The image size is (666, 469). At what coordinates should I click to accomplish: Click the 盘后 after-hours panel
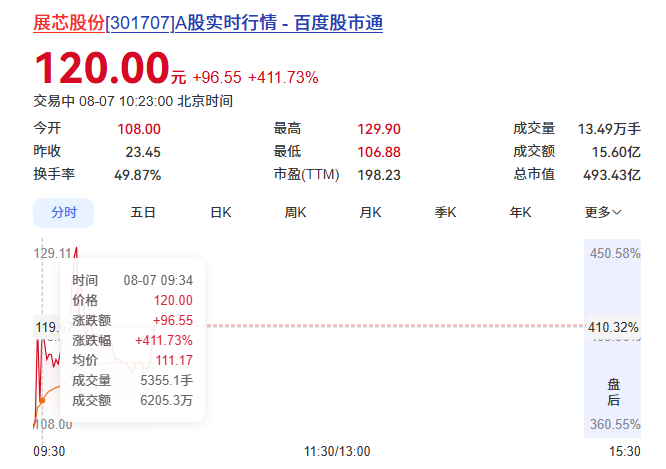coord(612,338)
